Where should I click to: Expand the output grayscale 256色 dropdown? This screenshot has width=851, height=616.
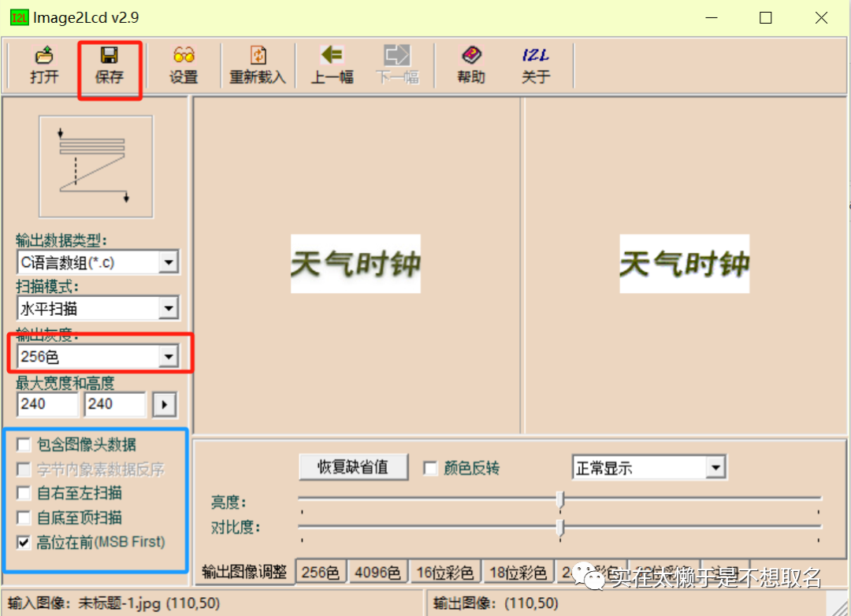(169, 357)
